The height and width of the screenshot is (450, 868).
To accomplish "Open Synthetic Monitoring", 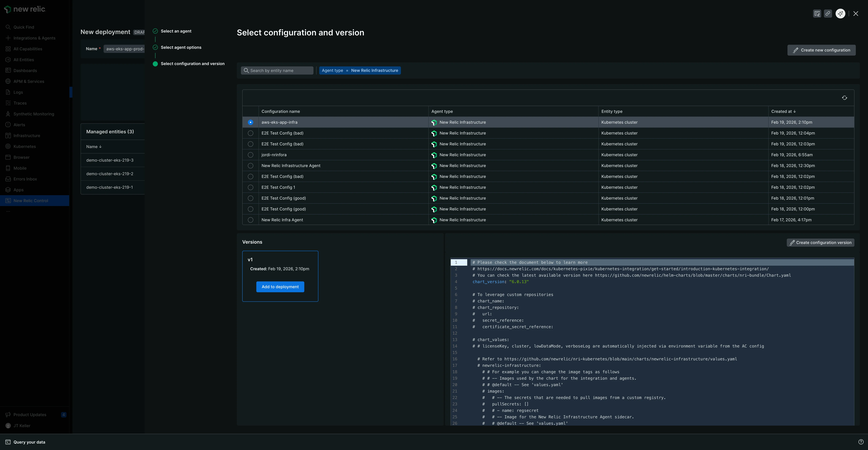I will tap(34, 114).
